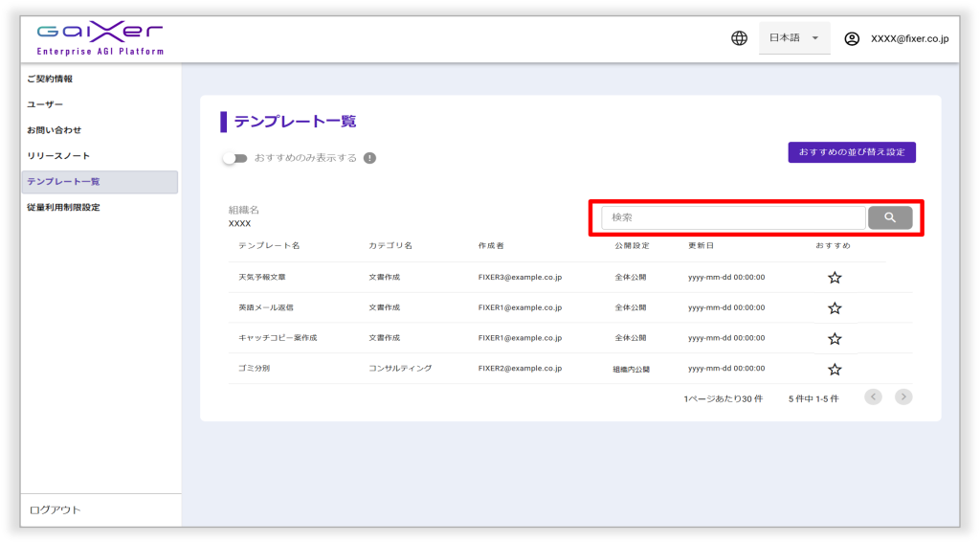Screen dimensions: 980x543
Task: Click the 検索 text input field
Action: (732, 218)
